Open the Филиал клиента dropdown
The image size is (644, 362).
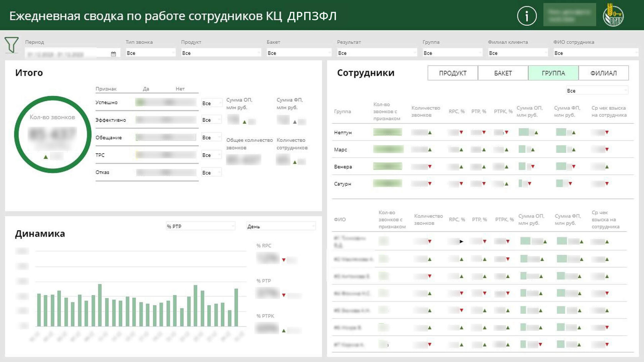[x=518, y=53]
